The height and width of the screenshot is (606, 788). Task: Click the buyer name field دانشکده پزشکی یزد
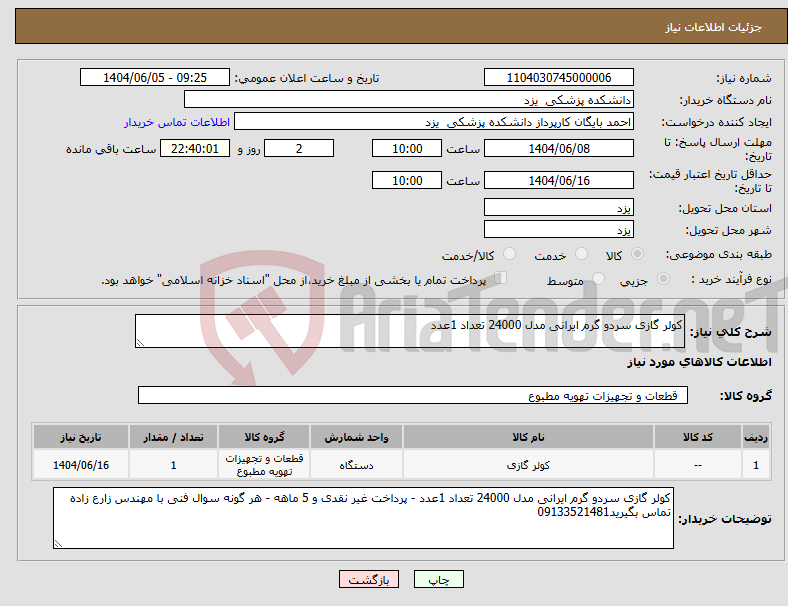point(409,99)
